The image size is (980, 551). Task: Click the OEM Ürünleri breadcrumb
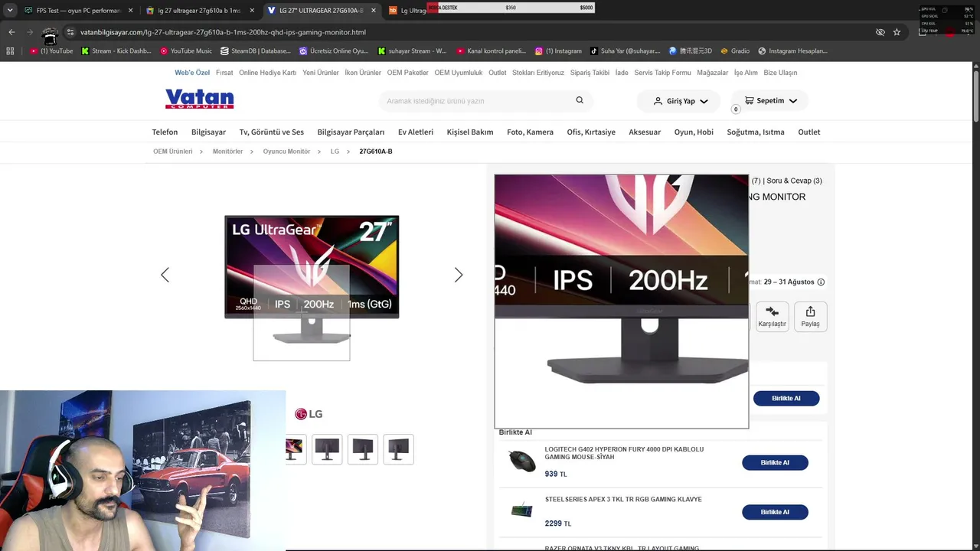coord(173,152)
